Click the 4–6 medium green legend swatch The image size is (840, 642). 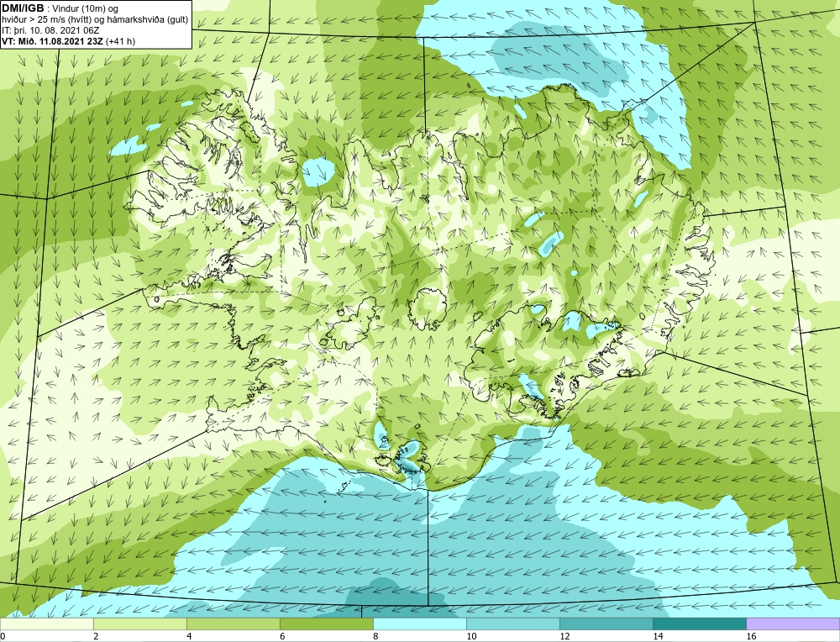234,624
